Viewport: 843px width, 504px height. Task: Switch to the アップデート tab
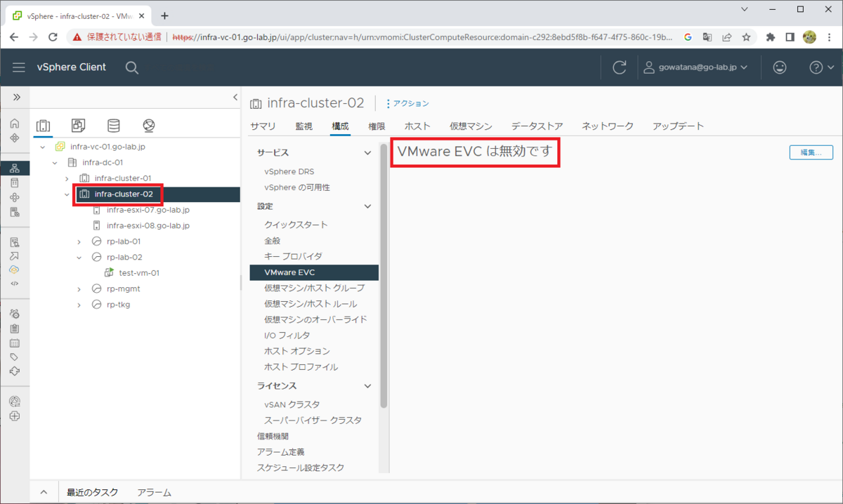click(678, 126)
